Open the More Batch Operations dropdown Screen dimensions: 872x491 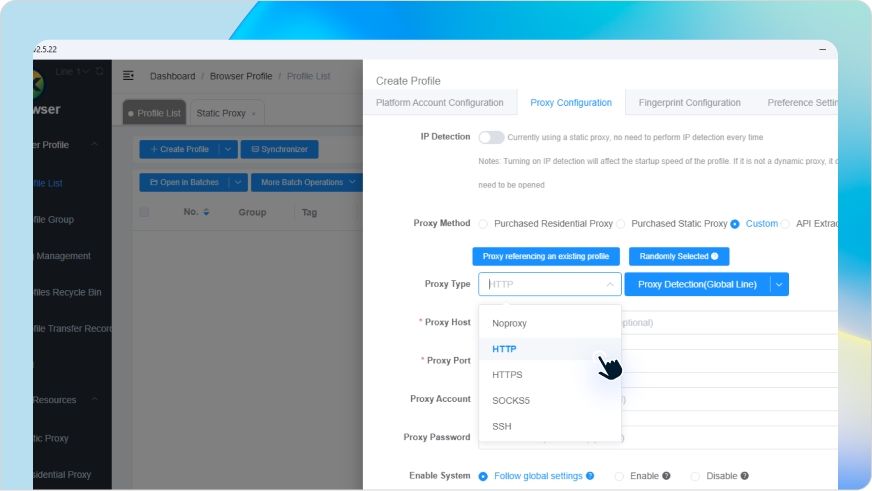(307, 182)
